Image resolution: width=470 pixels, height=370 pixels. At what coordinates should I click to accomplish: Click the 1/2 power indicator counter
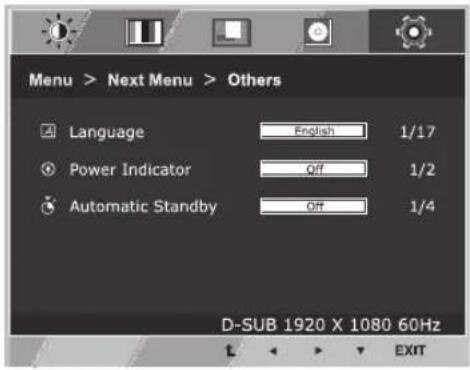point(422,170)
